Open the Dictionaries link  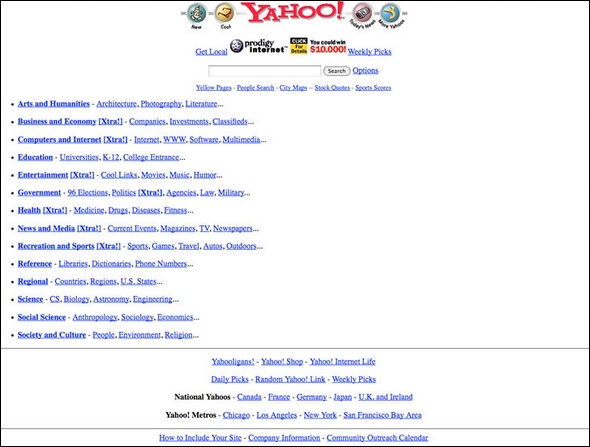tap(111, 264)
